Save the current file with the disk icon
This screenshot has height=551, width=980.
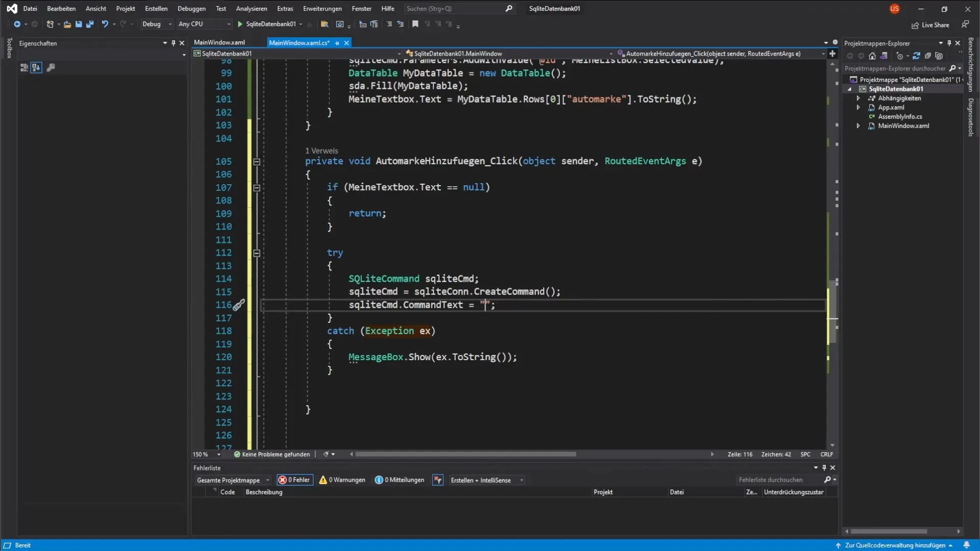coord(79,24)
